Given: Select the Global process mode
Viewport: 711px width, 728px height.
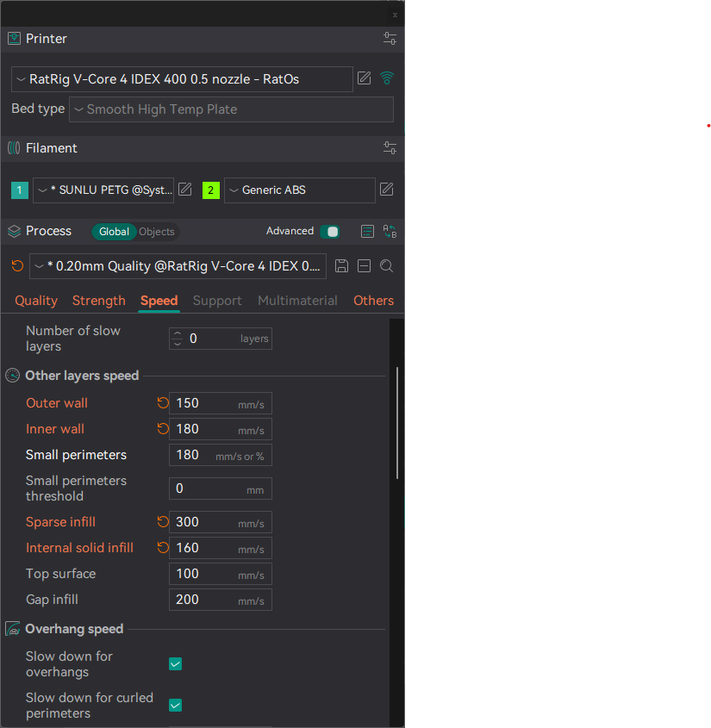Looking at the screenshot, I should (114, 232).
